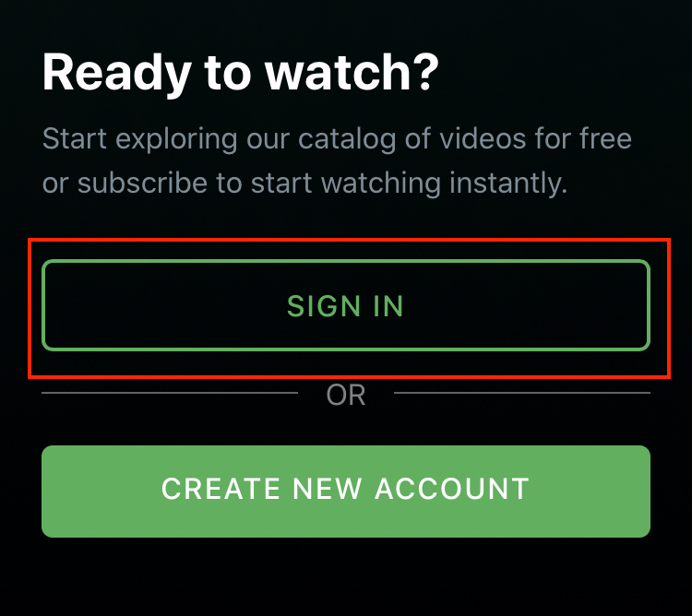
Task: Activate the filled button below the OR divider
Action: click(x=346, y=492)
